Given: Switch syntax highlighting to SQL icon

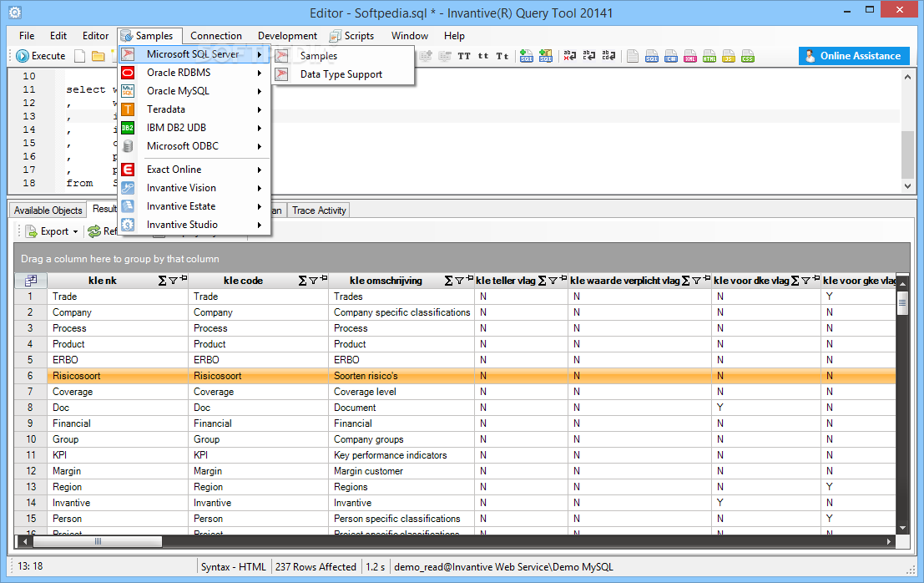Looking at the screenshot, I should [652, 56].
